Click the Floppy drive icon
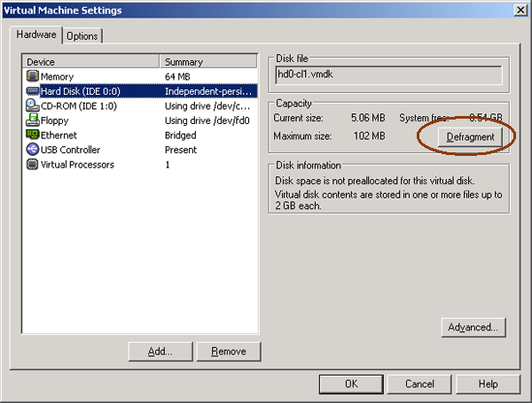 click(33, 120)
